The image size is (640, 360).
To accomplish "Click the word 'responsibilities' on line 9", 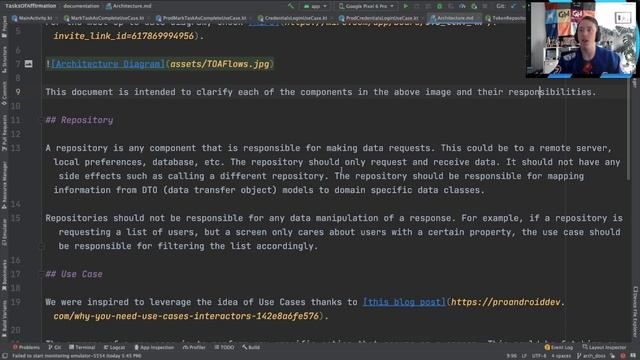I will 550,92.
